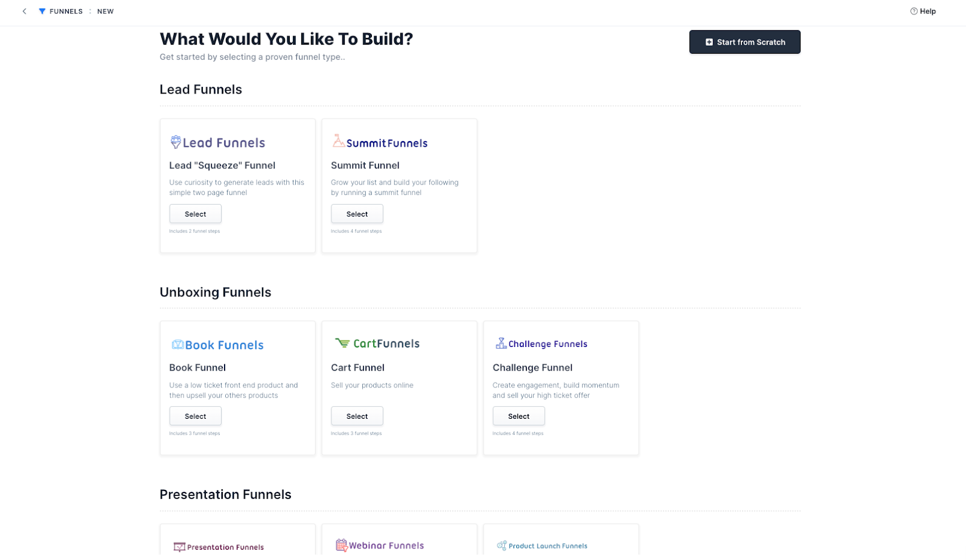
Task: Click the lead magnet icon in Lead Funnels logo
Action: pos(175,142)
